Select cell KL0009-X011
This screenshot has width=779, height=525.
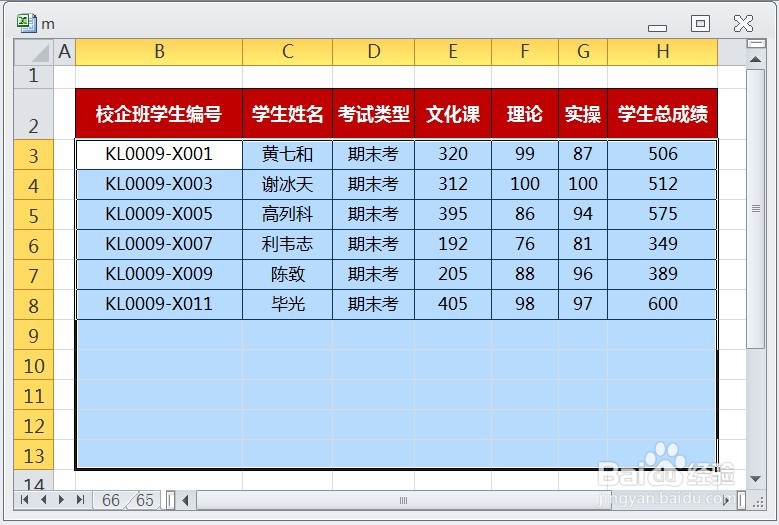[159, 304]
